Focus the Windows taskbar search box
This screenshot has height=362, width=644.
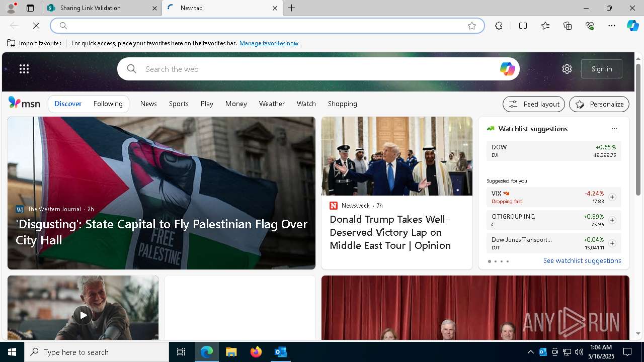(x=97, y=352)
